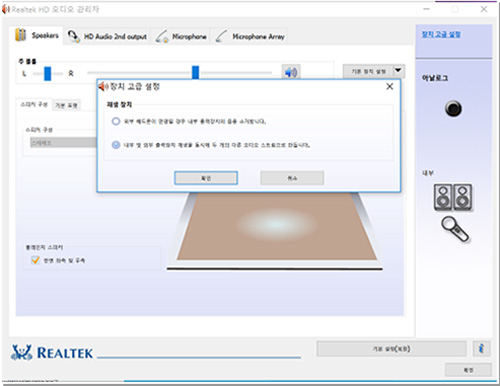Close the Realtek HD audio manager window
This screenshot has height=386, width=500.
pyautogui.click(x=484, y=9)
